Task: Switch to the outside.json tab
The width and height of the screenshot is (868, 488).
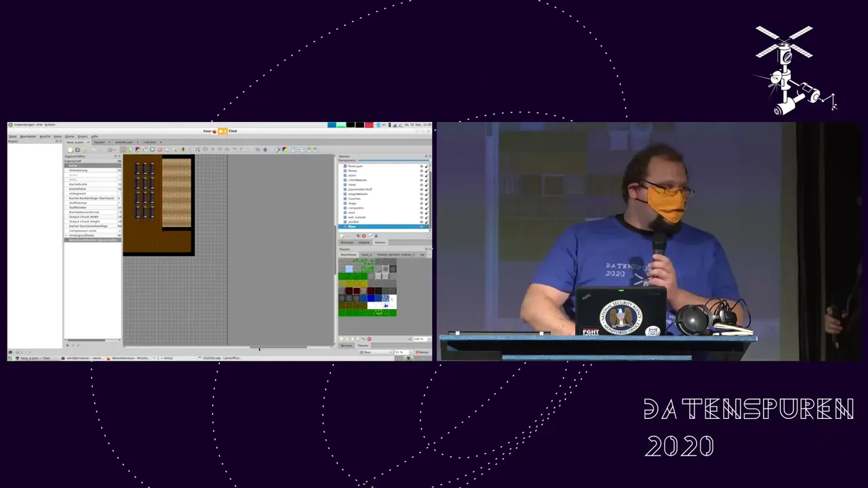Action: tap(124, 142)
